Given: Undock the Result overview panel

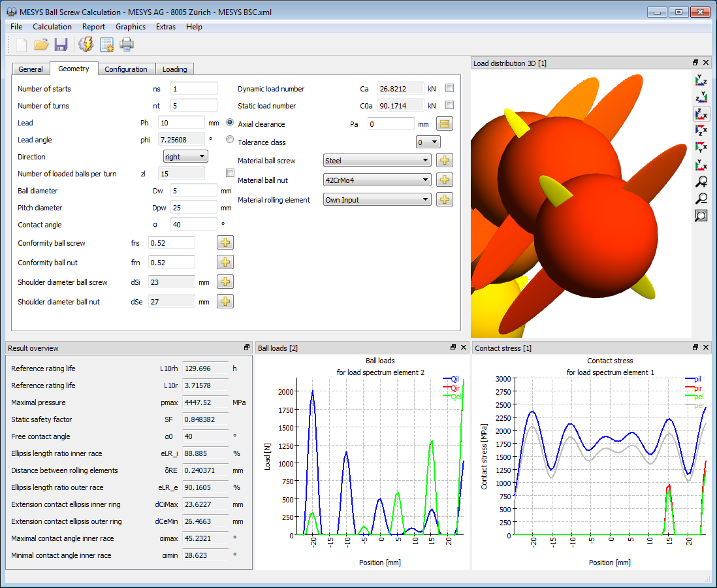Looking at the screenshot, I should (x=247, y=348).
